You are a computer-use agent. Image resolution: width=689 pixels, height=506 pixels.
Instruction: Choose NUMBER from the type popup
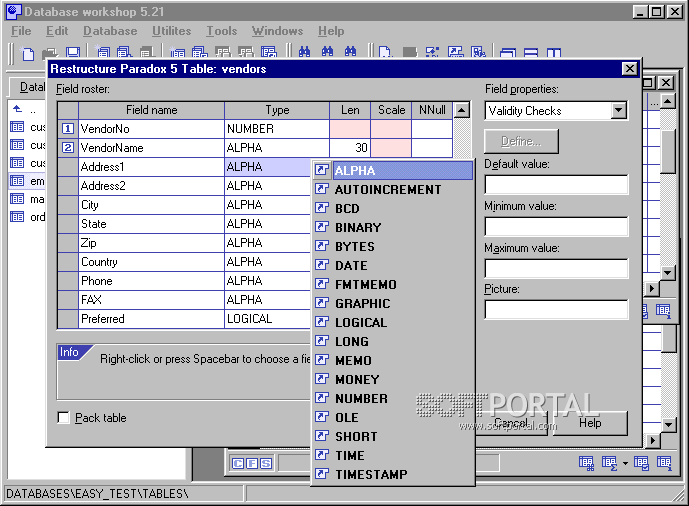click(x=393, y=398)
